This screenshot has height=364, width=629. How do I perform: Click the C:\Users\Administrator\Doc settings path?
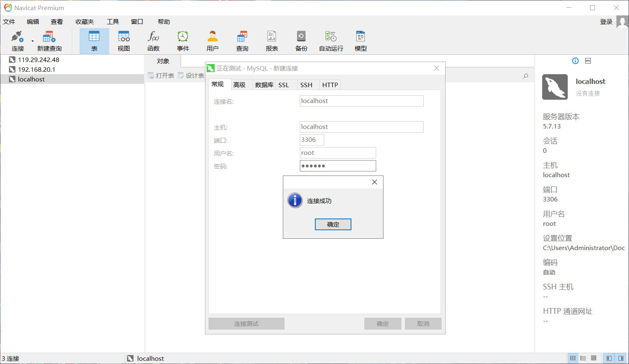(x=584, y=248)
